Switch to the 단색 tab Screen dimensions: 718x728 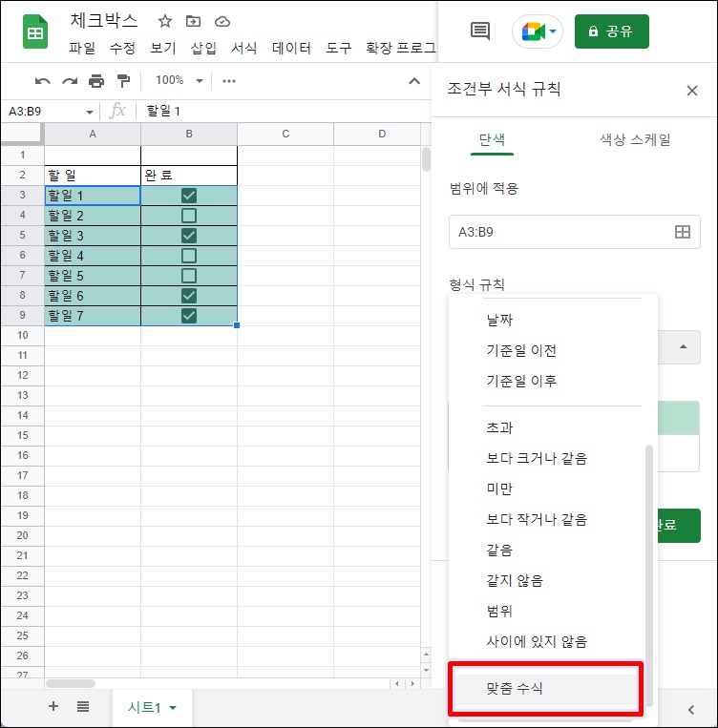[x=492, y=139]
